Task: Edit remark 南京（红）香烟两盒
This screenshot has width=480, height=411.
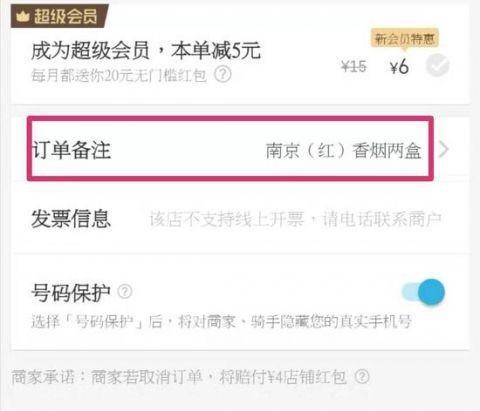Action: click(343, 151)
